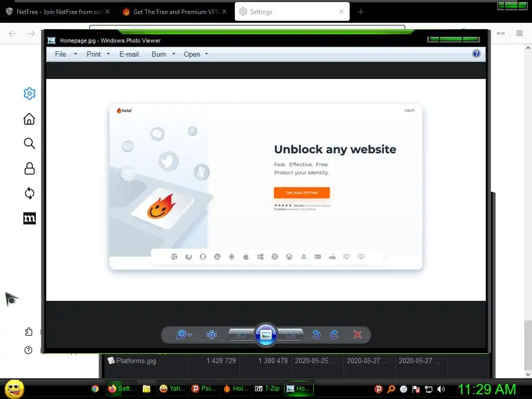Switch to the Hola taskbar button
The image size is (532, 399).
pyautogui.click(x=235, y=389)
